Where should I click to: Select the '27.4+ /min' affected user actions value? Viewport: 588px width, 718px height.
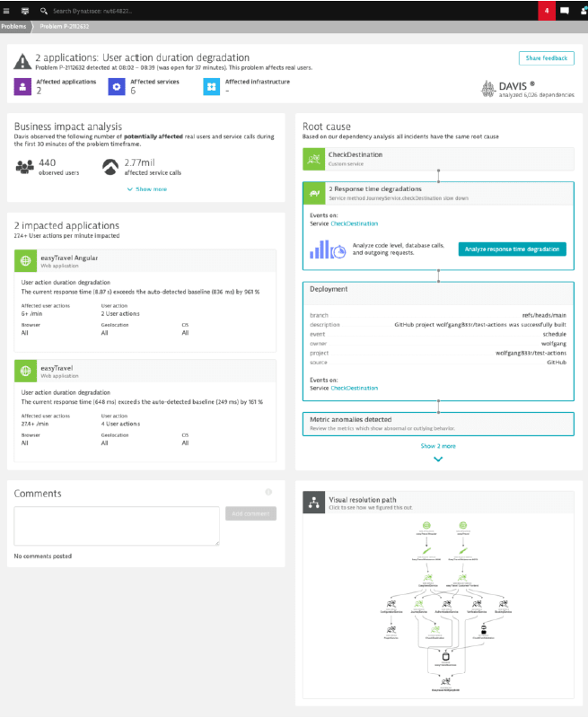[x=35, y=424]
